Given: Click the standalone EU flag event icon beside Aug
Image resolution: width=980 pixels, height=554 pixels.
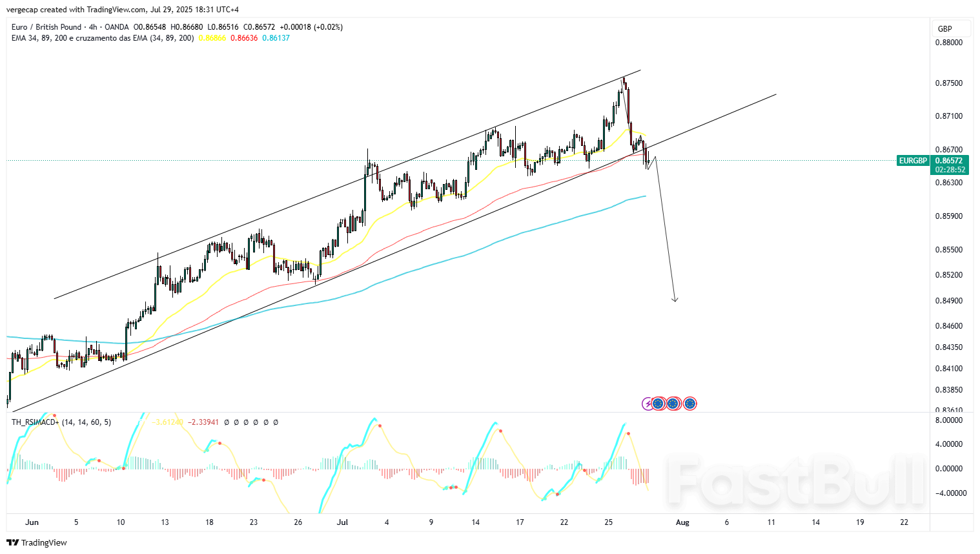Looking at the screenshot, I should pos(689,404).
